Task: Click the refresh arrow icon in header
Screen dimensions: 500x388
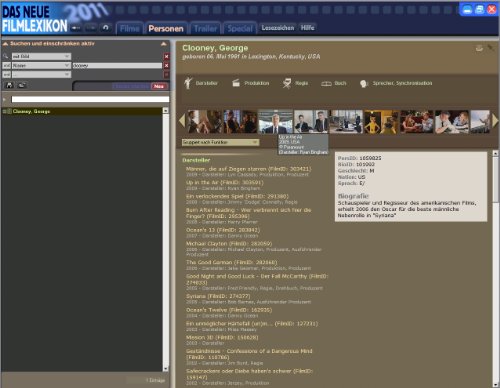Action: tap(106, 28)
